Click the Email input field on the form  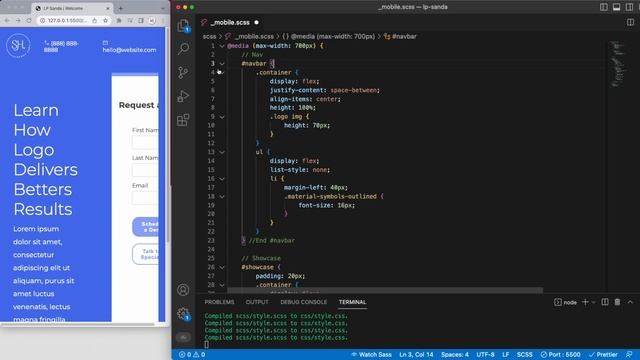[145, 198]
